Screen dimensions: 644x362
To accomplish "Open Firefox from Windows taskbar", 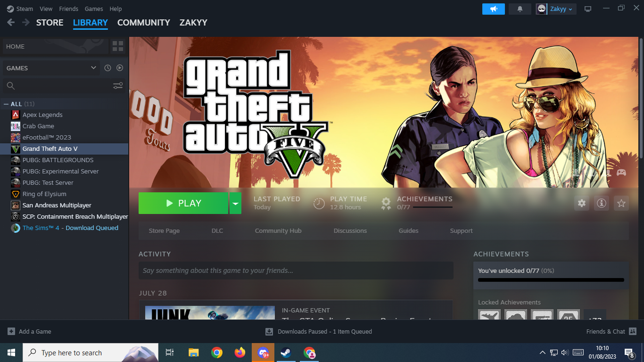I will [240, 352].
